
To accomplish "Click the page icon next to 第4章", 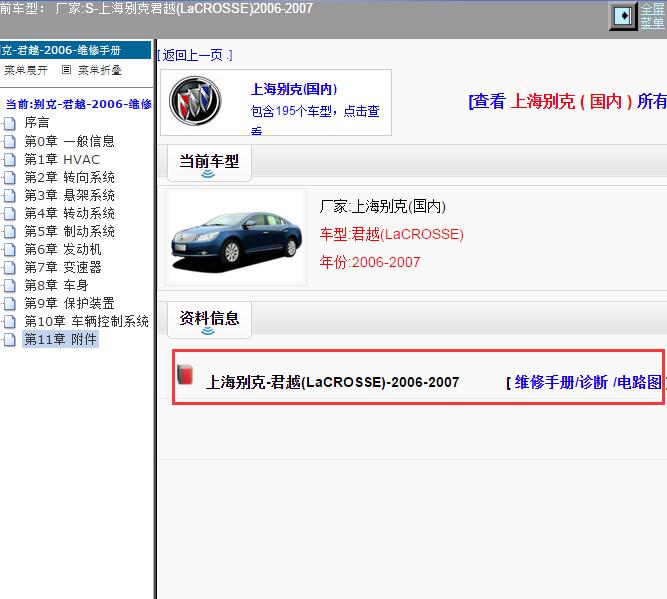I will 9,214.
